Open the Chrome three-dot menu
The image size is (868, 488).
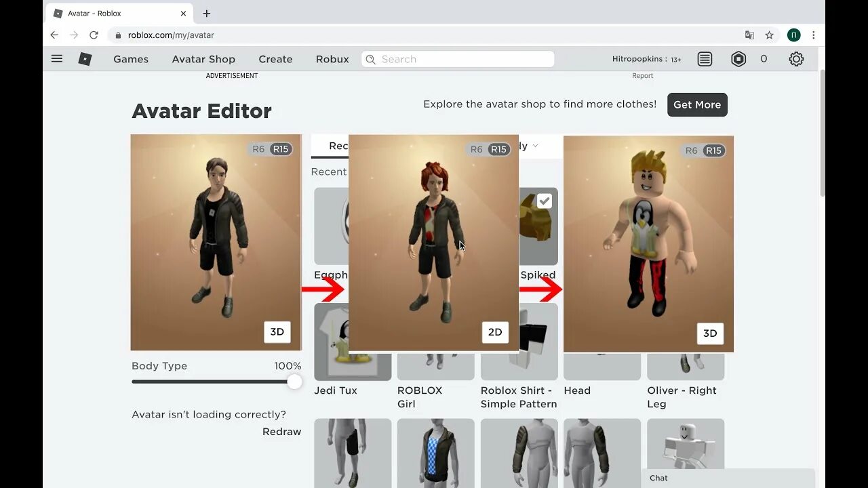click(x=813, y=35)
